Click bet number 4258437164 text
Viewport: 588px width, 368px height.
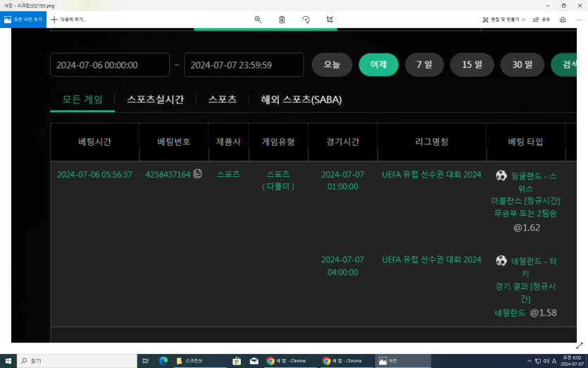coord(168,175)
